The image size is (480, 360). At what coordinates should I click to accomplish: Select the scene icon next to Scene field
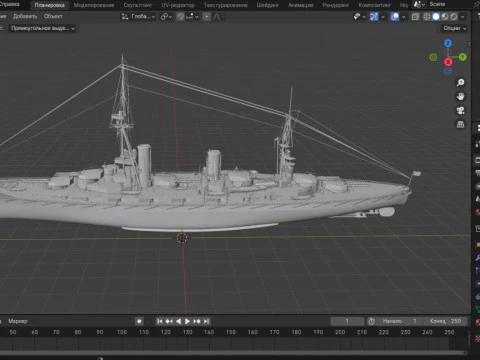pyautogui.click(x=419, y=4)
